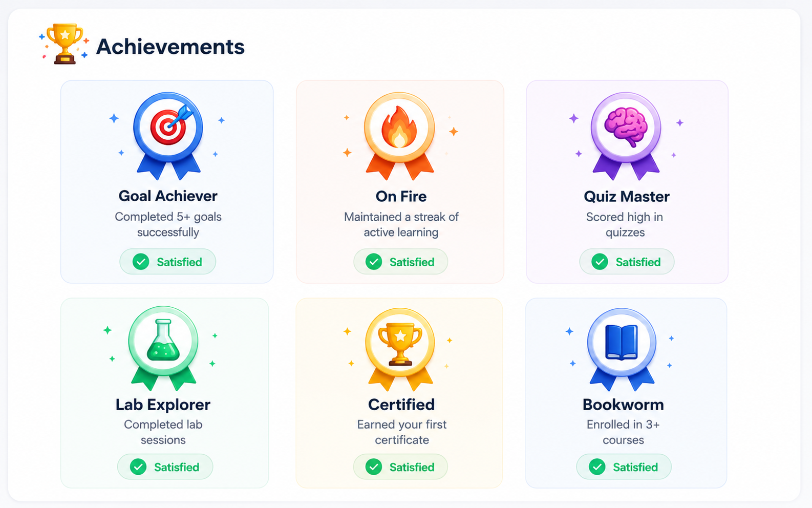Viewport: 812px width, 508px height.
Task: Click the green checkmark under Bookworm
Action: 597,467
